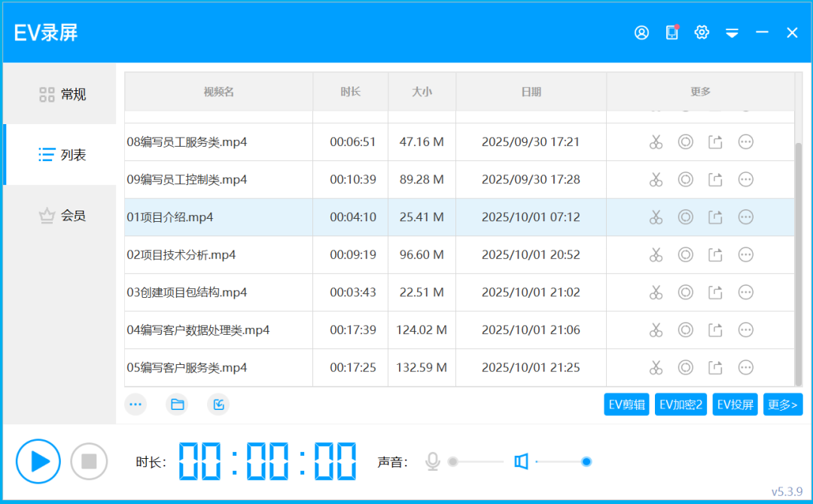Open the user account icon in title bar
This screenshot has width=813, height=504.
pos(641,32)
